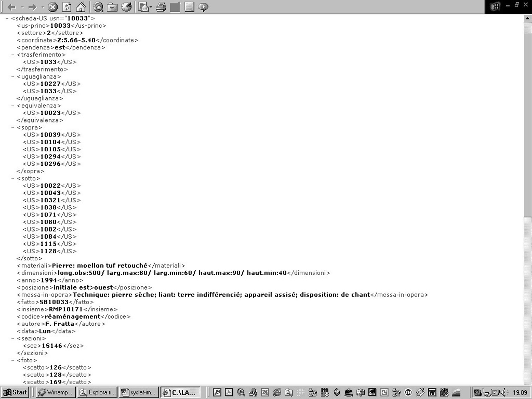Open the picture viewer quick launch icon
The width and height of the screenshot is (532, 399).
pos(372,392)
